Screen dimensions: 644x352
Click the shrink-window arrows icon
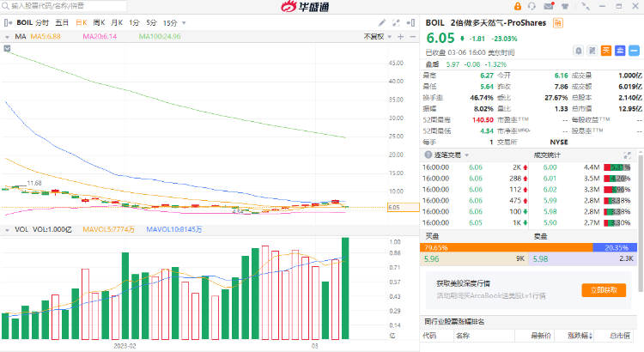[586, 6]
